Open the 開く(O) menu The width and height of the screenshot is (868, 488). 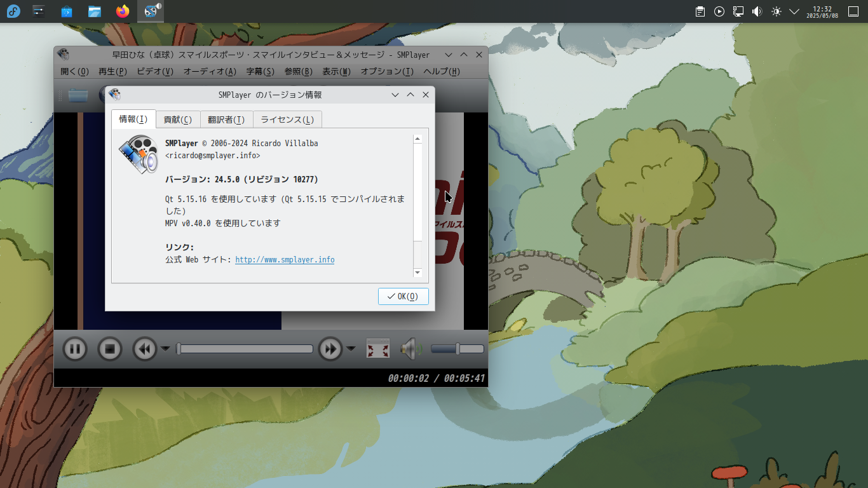[74, 71]
